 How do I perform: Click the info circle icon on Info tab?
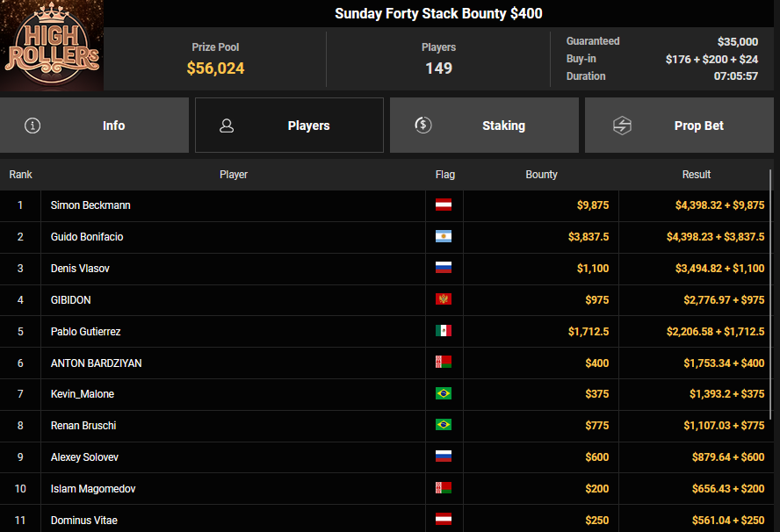coord(32,126)
